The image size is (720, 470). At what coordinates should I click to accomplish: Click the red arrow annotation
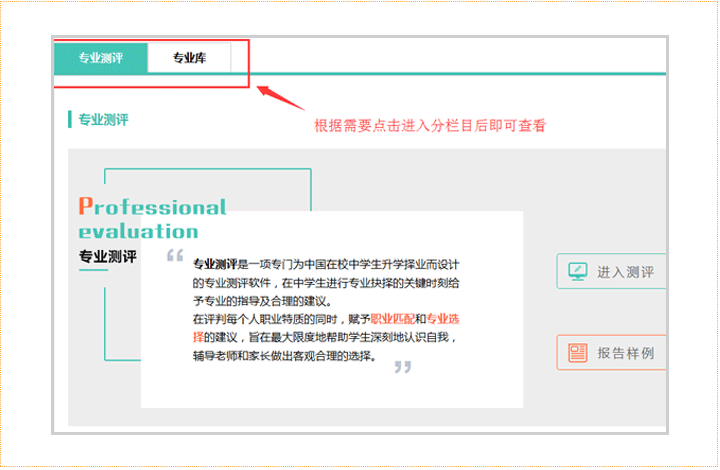[281, 97]
